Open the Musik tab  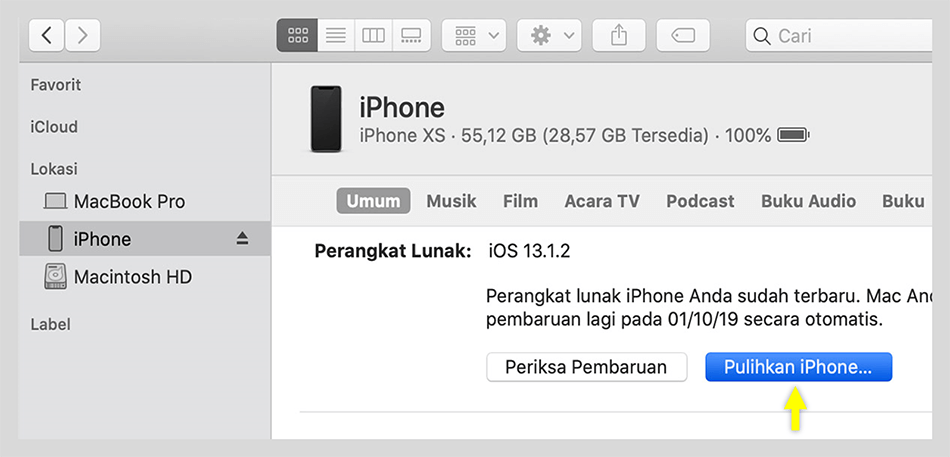coord(451,201)
